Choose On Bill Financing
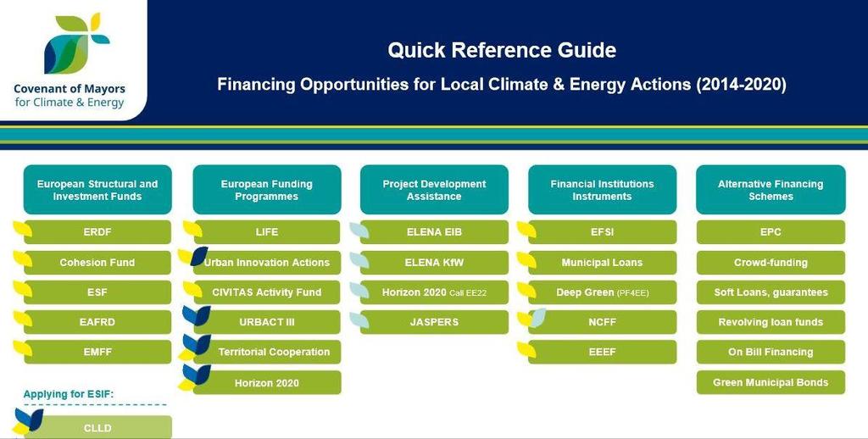Screen dimensions: 868x439 (x=771, y=352)
